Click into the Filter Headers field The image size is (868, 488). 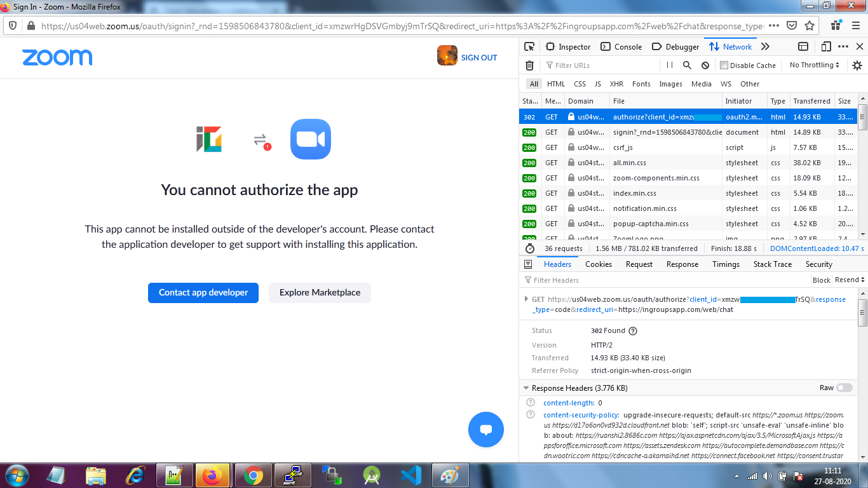tap(664, 280)
